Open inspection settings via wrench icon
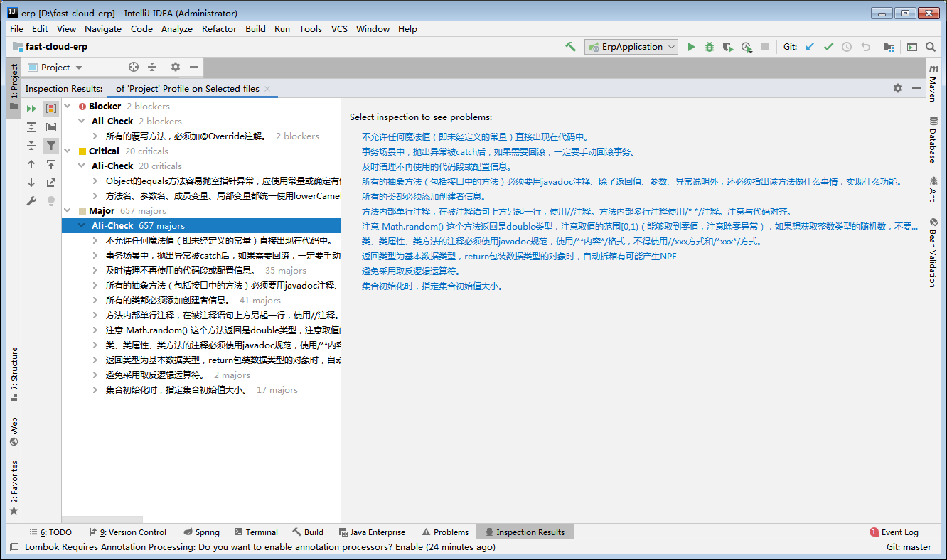 pyautogui.click(x=31, y=200)
